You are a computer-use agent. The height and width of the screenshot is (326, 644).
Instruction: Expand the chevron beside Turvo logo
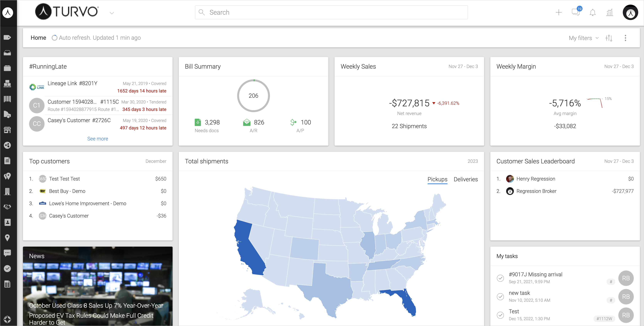point(112,13)
